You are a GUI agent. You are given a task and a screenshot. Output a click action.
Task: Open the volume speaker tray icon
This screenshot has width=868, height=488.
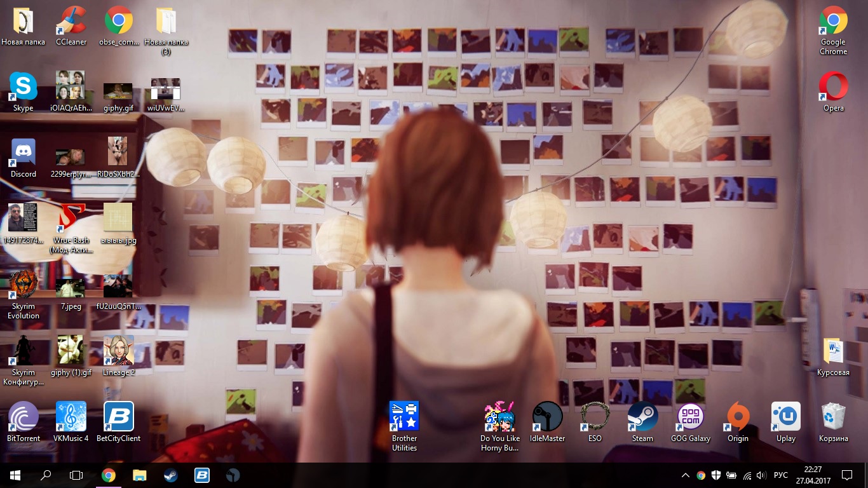tap(761, 475)
